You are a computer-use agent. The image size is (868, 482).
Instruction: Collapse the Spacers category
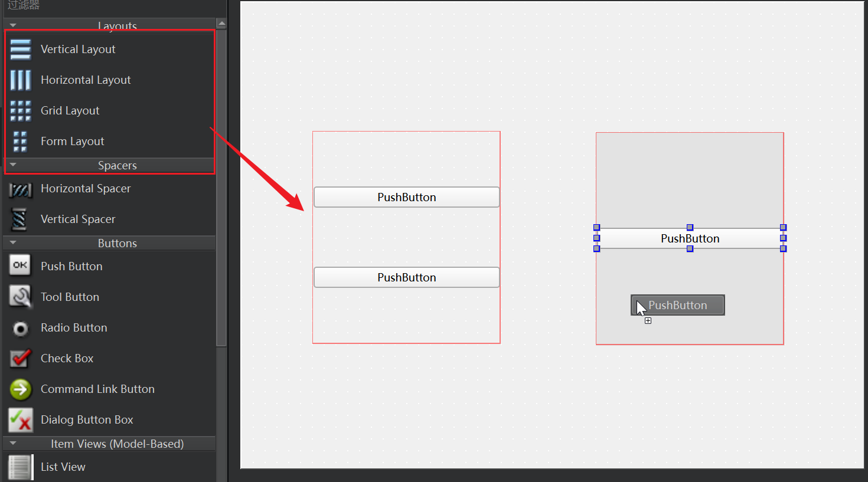click(13, 165)
